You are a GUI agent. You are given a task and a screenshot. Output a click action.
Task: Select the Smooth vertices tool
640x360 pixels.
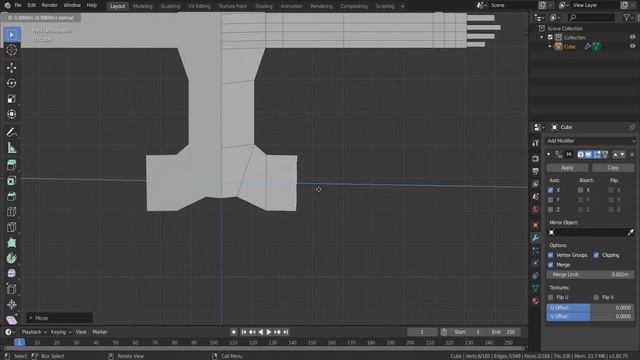tap(11, 273)
